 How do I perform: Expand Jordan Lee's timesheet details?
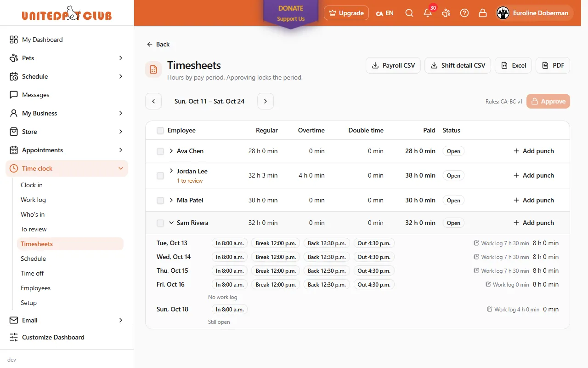[x=171, y=171]
